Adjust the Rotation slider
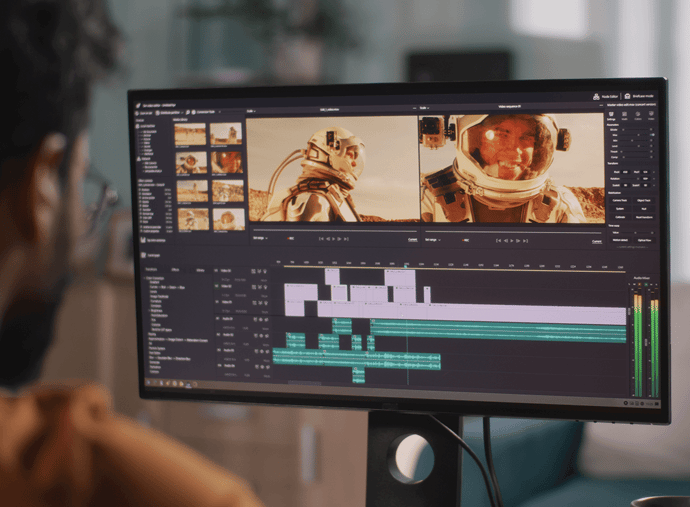The width and height of the screenshot is (690, 507). pyautogui.click(x=631, y=179)
